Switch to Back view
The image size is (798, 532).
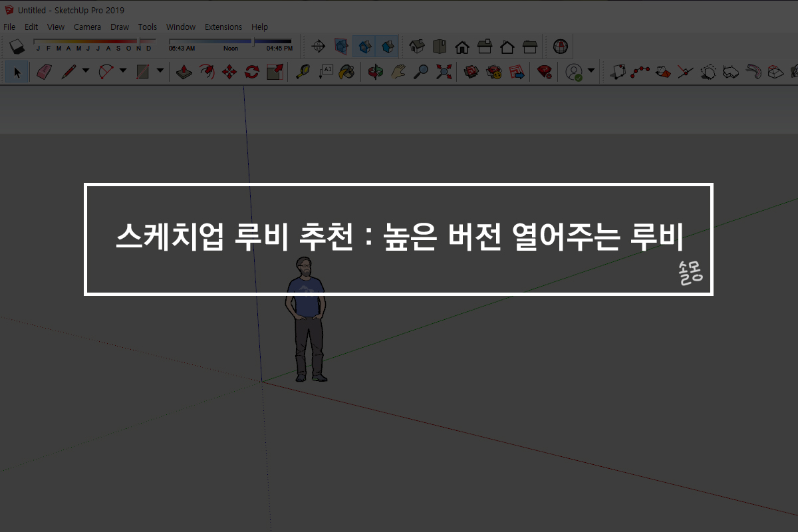pos(507,47)
